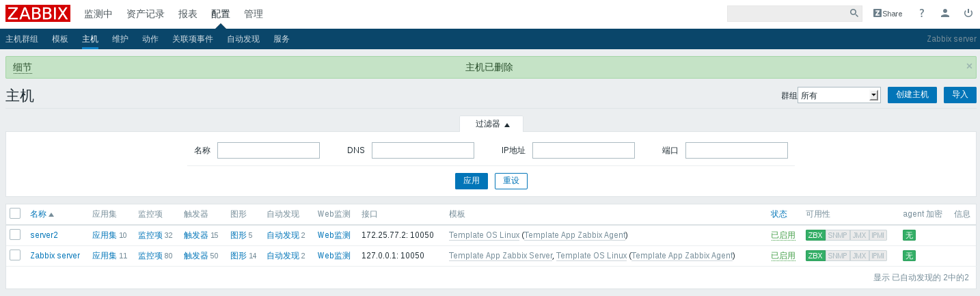Image resolution: width=980 pixels, height=296 pixels.
Task: Open server2 自动发现 link
Action: tap(283, 235)
